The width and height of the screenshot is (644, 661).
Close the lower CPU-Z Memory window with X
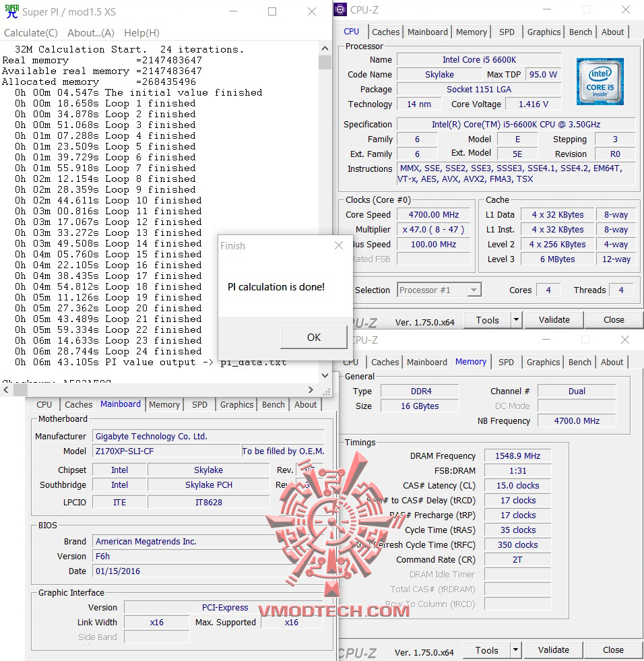click(625, 340)
